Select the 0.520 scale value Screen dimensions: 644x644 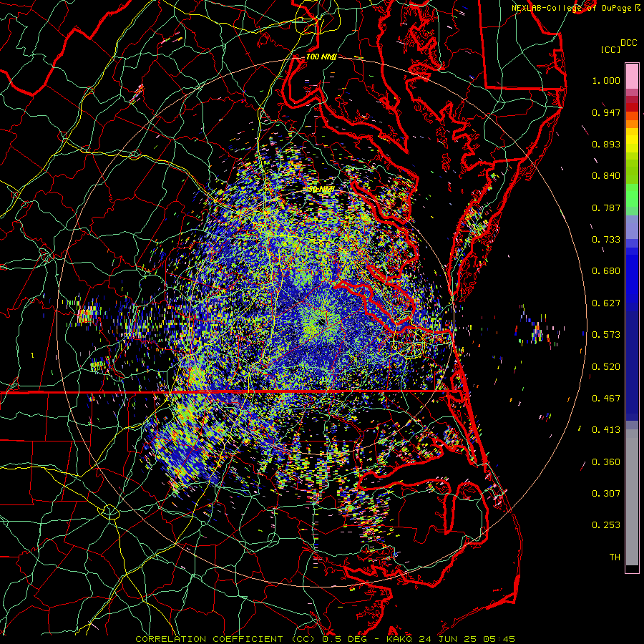point(606,367)
